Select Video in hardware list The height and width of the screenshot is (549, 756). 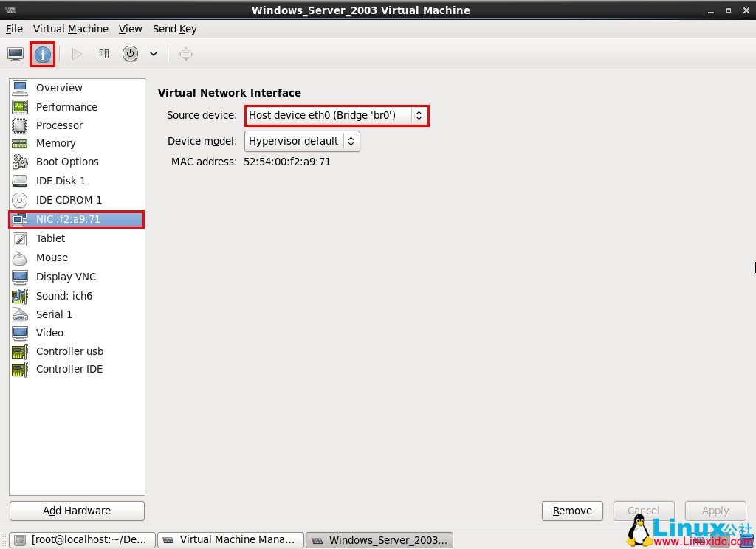(x=77, y=333)
